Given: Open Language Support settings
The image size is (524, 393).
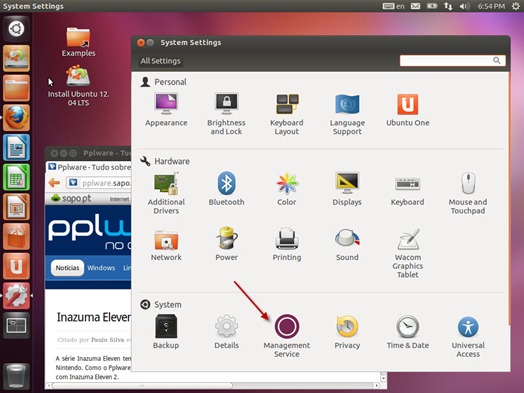Looking at the screenshot, I should pos(347,114).
